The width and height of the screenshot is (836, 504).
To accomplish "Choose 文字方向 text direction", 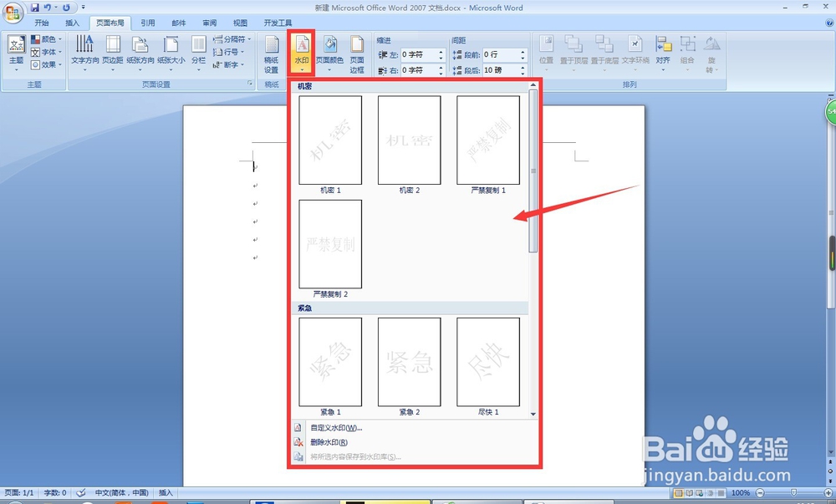I will (x=84, y=53).
